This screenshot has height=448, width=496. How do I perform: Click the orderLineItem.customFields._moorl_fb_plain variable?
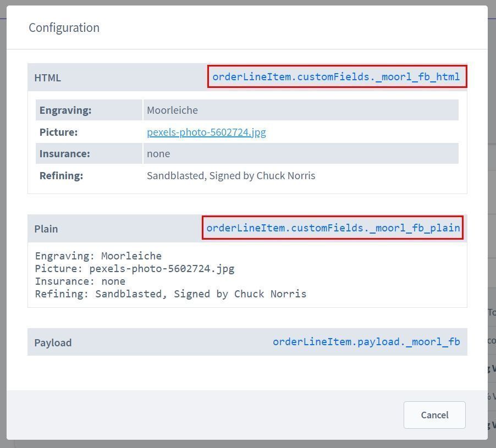point(333,228)
